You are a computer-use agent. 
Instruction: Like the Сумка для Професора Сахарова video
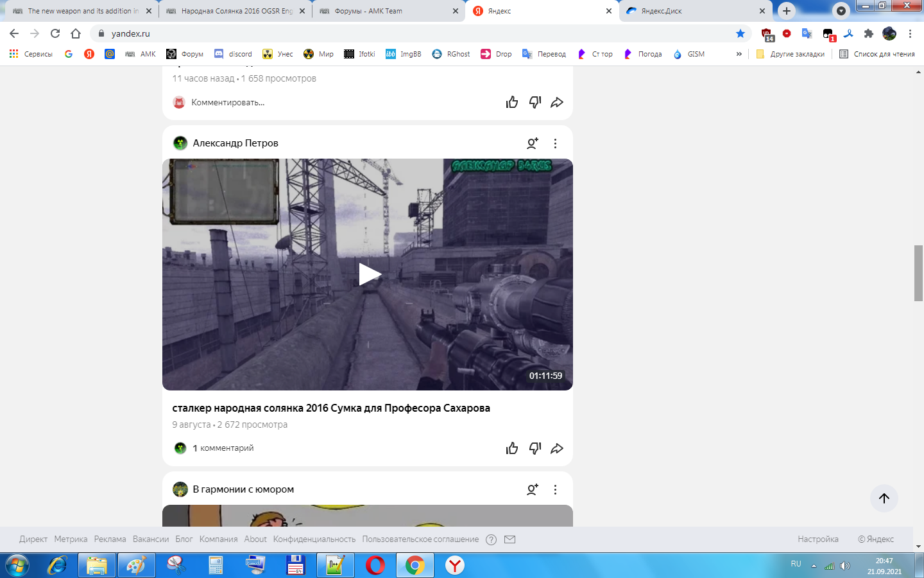(511, 448)
